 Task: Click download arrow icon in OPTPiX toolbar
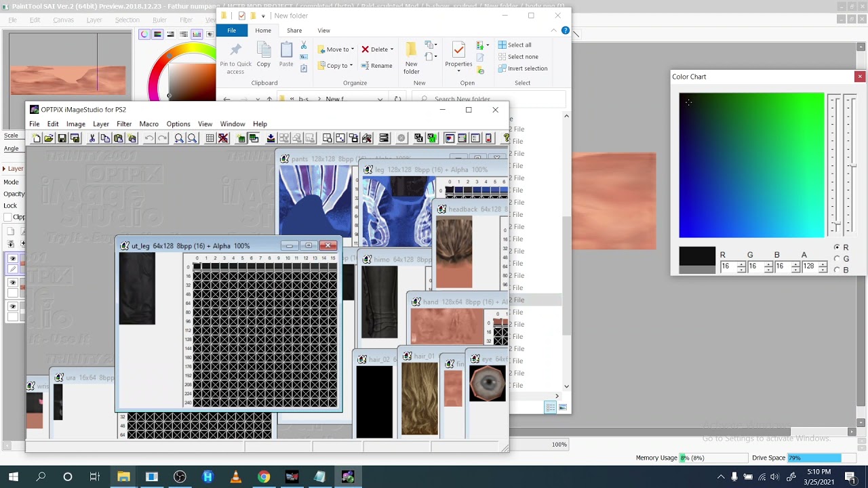pos(271,138)
